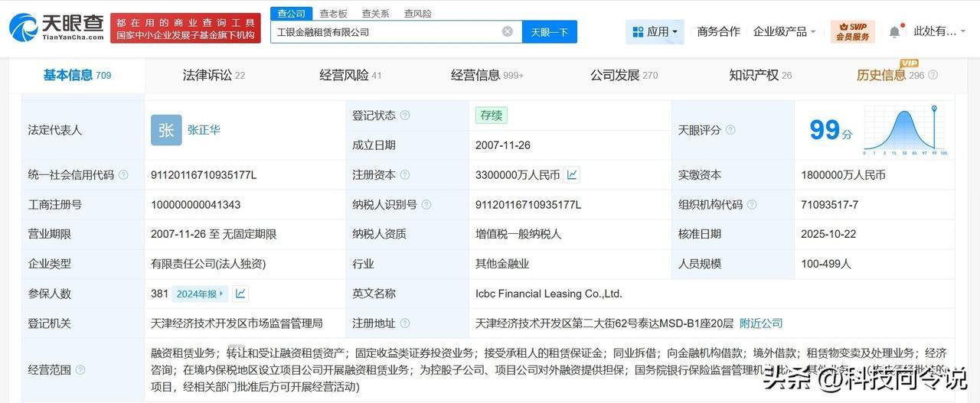Click help icon beside 统一社会信用代码
Image resolution: width=980 pixels, height=403 pixels.
pos(123,175)
